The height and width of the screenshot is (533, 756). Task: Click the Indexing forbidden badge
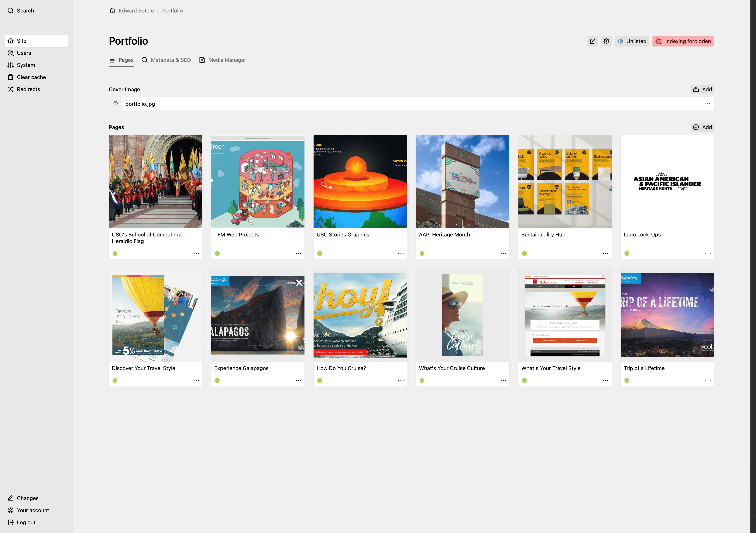click(683, 41)
